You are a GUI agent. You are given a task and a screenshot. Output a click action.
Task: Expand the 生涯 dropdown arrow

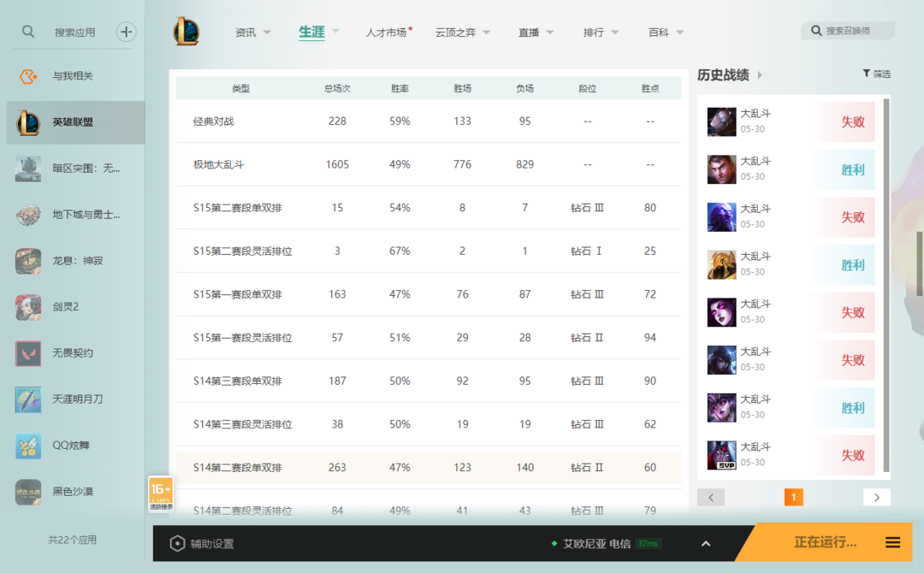(335, 31)
